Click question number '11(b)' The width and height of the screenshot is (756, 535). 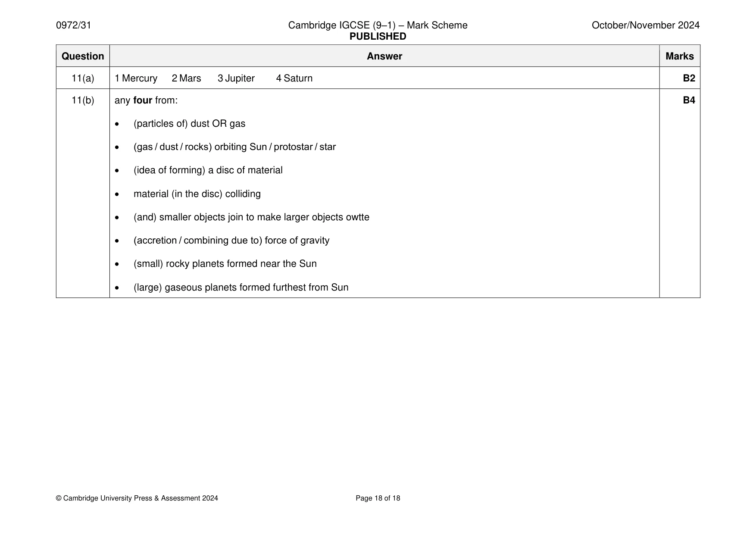[83, 100]
